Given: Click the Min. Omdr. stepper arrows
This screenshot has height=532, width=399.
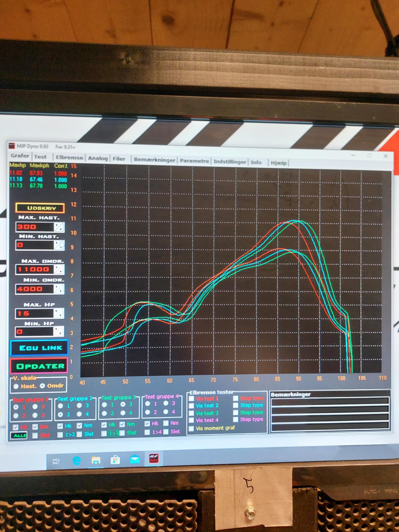Looking at the screenshot, I should [x=58, y=289].
